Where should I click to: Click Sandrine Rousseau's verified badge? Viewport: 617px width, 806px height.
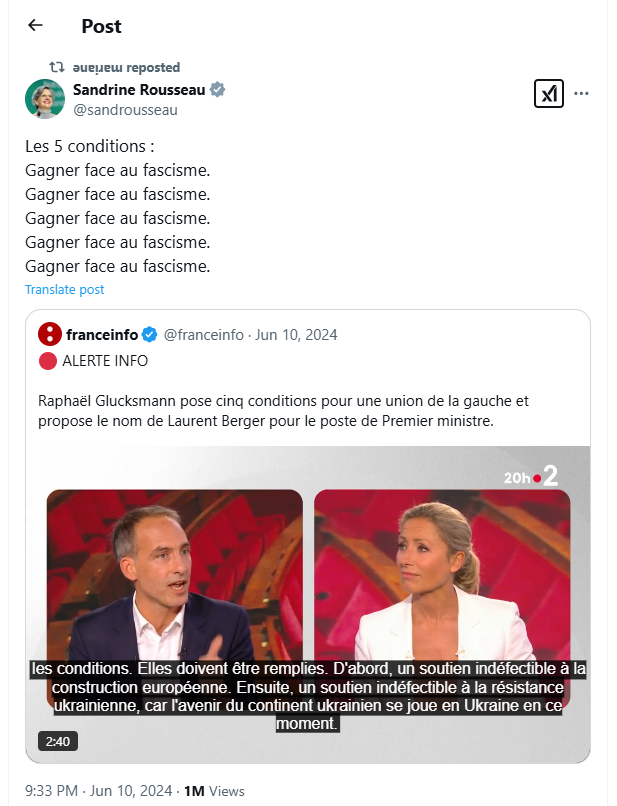(x=217, y=90)
